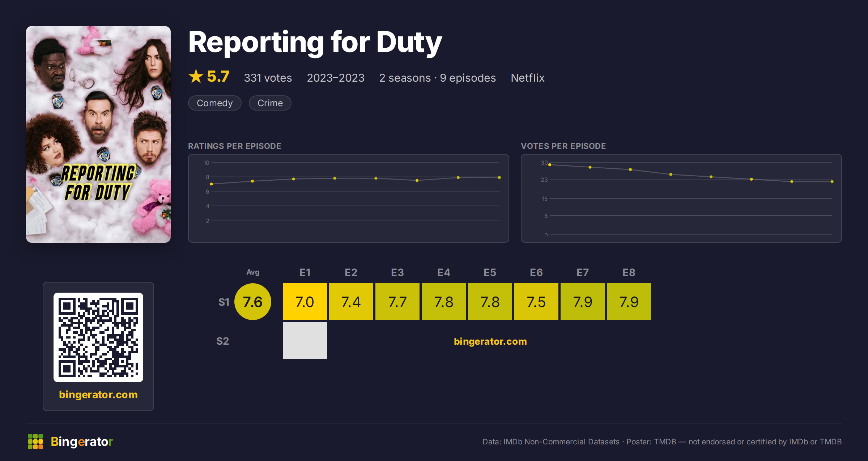Click the Netflix network label
Viewport: 868px width, 461px height.
point(528,78)
